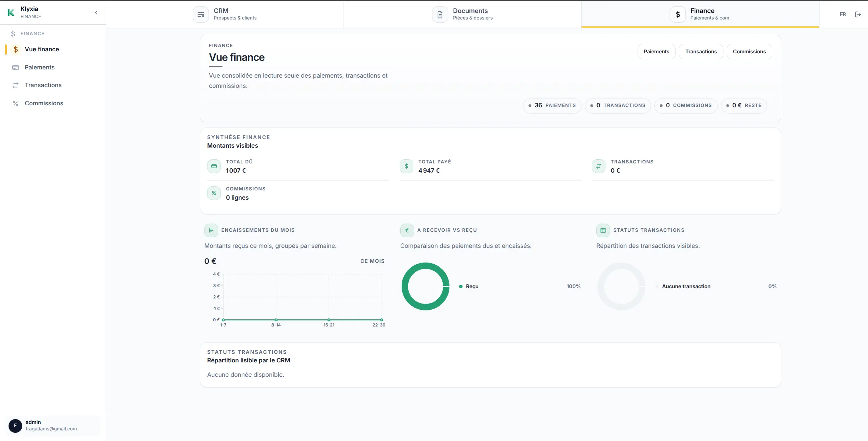Click the Statuts transactions table icon
This screenshot has height=441, width=868.
coord(603,230)
